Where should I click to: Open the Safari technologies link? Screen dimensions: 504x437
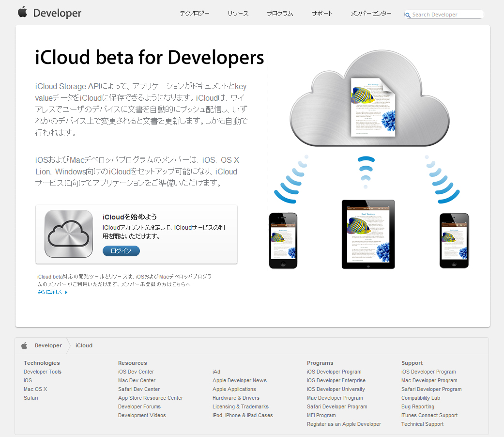point(31,398)
